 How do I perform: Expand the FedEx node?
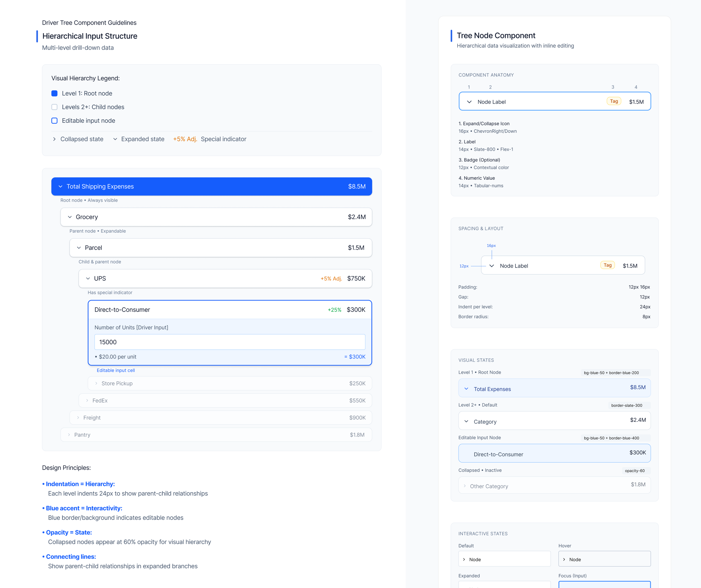[x=87, y=401]
